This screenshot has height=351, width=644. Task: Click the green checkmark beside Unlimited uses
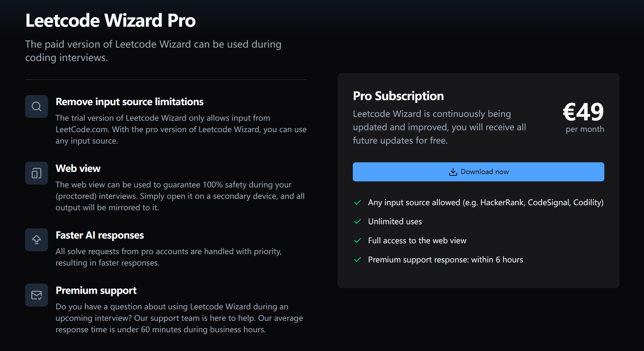coord(358,221)
